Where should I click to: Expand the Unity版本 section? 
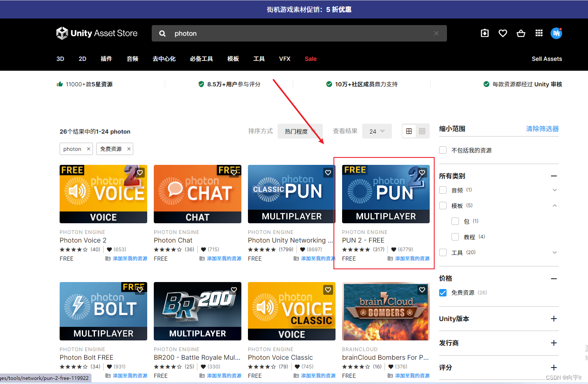point(554,319)
